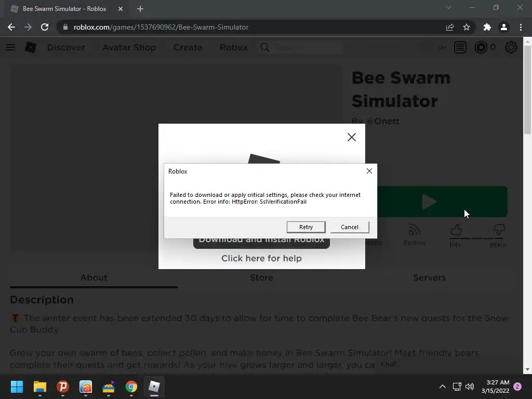Close the Bee Swarm Simulator tab
The height and width of the screenshot is (399, 532).
(x=121, y=9)
